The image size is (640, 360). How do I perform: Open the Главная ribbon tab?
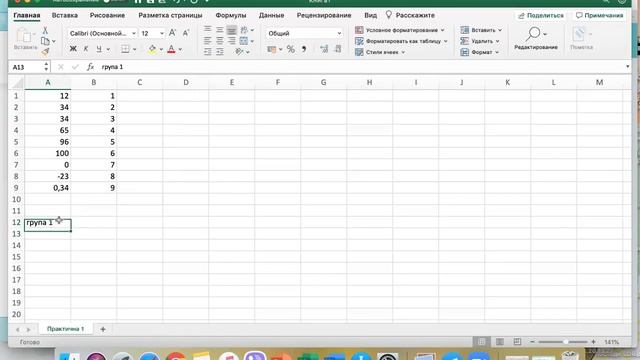click(x=27, y=16)
